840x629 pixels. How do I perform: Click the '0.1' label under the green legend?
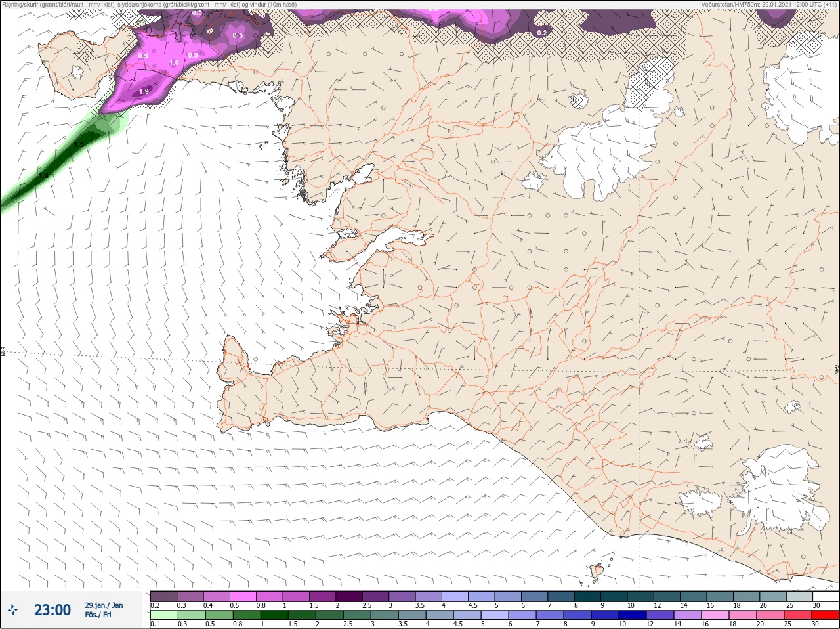[155, 624]
